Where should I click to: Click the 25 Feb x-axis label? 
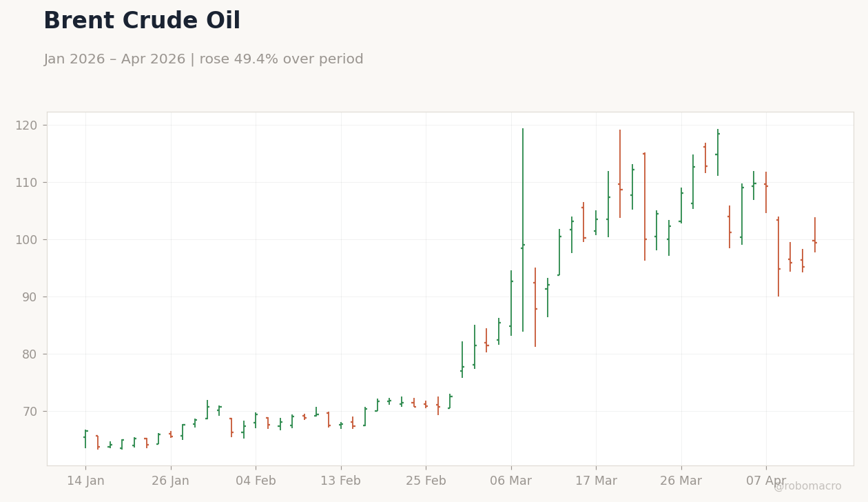coord(426,481)
